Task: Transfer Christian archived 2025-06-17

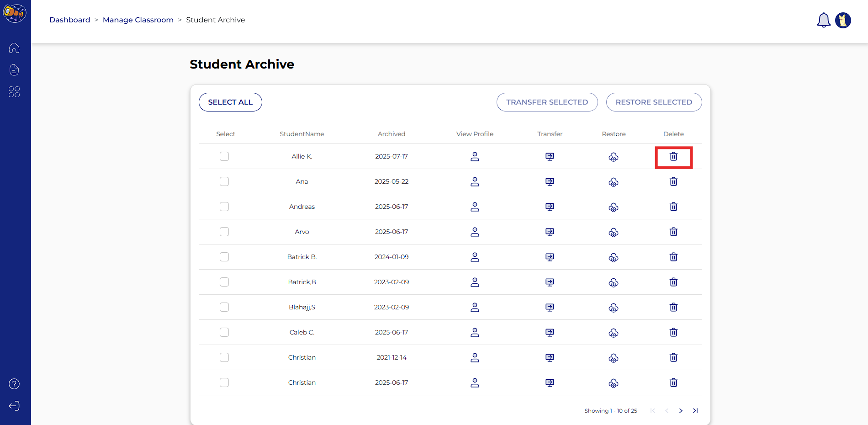Action: (x=550, y=383)
